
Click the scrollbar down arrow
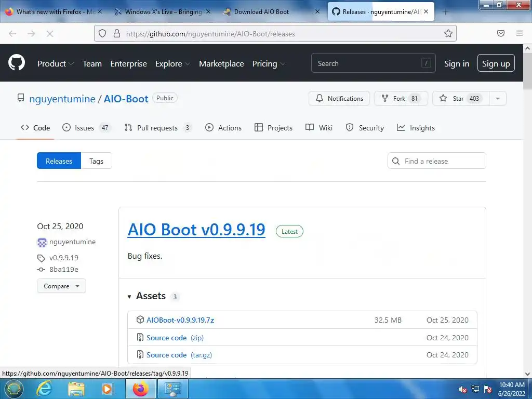point(527,374)
